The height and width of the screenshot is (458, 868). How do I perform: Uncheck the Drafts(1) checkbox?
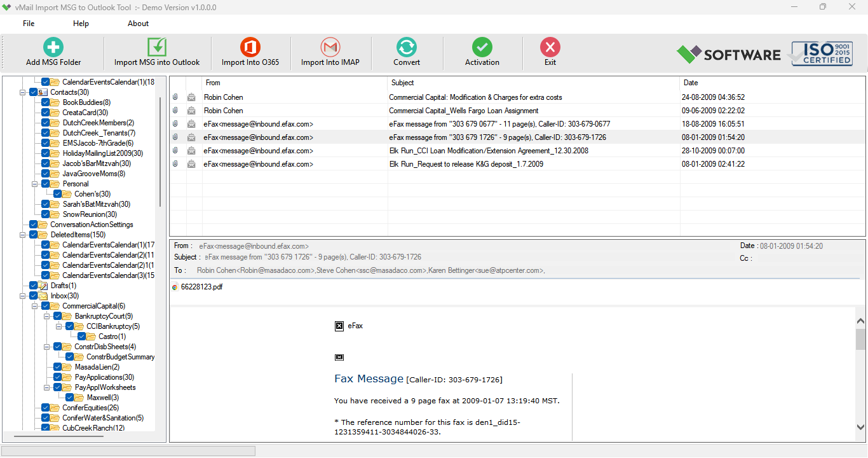click(x=34, y=286)
